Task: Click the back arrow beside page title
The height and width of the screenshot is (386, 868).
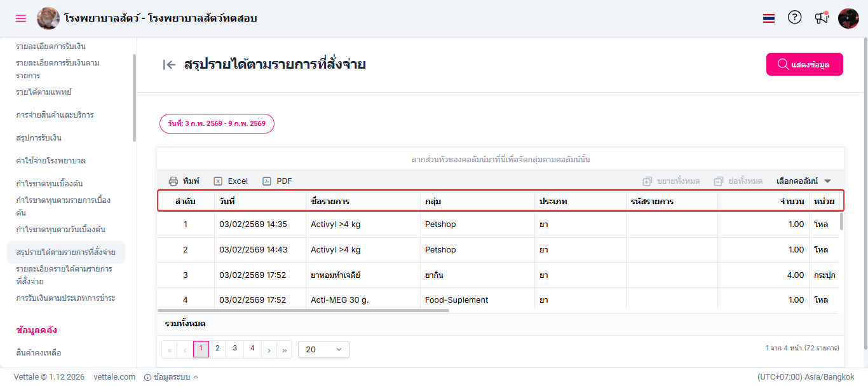Action: (x=169, y=64)
